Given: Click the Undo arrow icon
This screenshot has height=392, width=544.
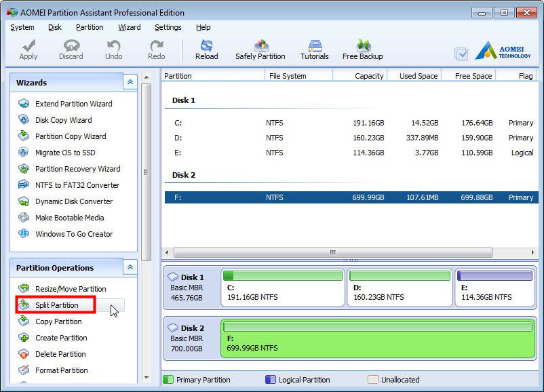Looking at the screenshot, I should pos(113,45).
